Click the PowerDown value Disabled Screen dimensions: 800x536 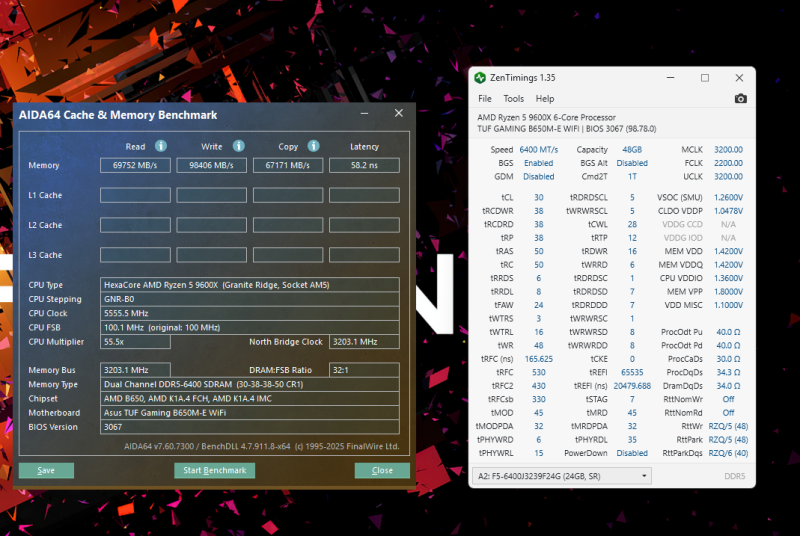pyautogui.click(x=632, y=453)
